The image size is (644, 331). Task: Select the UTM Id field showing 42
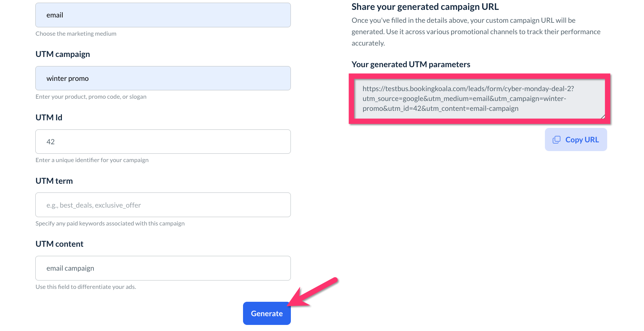coord(163,142)
